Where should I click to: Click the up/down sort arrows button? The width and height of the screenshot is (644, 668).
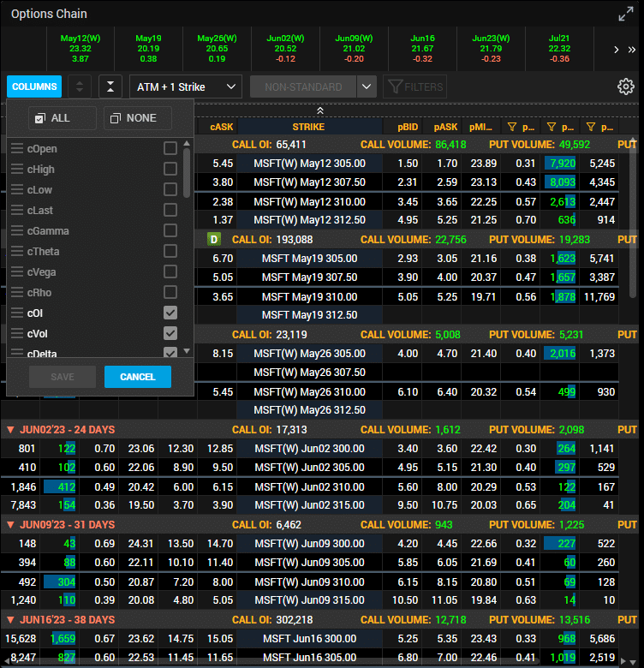[x=80, y=86]
